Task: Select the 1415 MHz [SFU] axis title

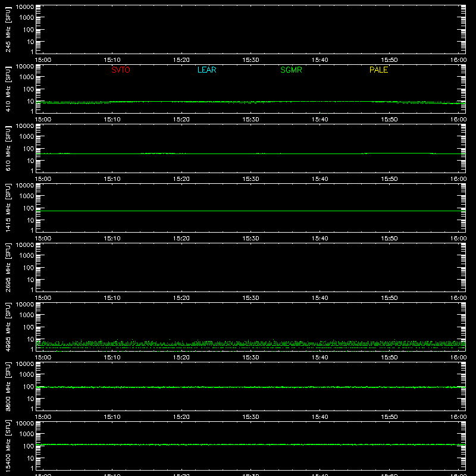Action: [8, 208]
